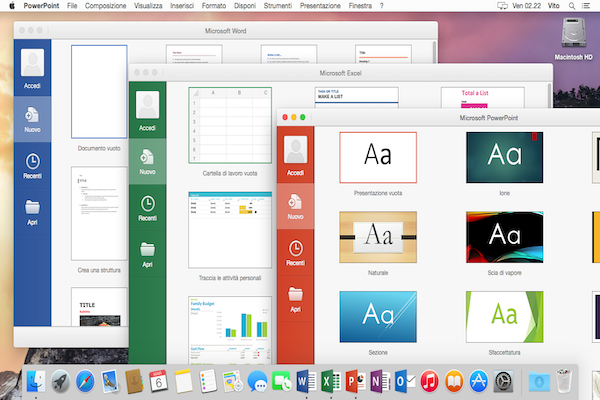Screen dimensions: 600x400
Task: Open the Disponi menu
Action: pos(245,6)
